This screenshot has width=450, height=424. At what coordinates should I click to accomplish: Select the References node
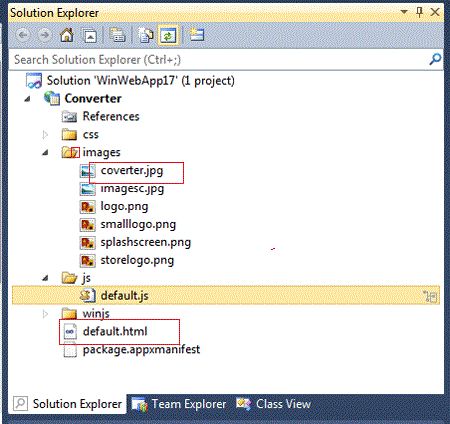(111, 116)
